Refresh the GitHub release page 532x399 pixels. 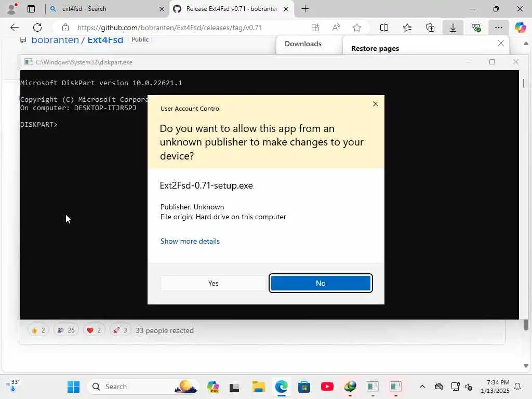click(37, 28)
